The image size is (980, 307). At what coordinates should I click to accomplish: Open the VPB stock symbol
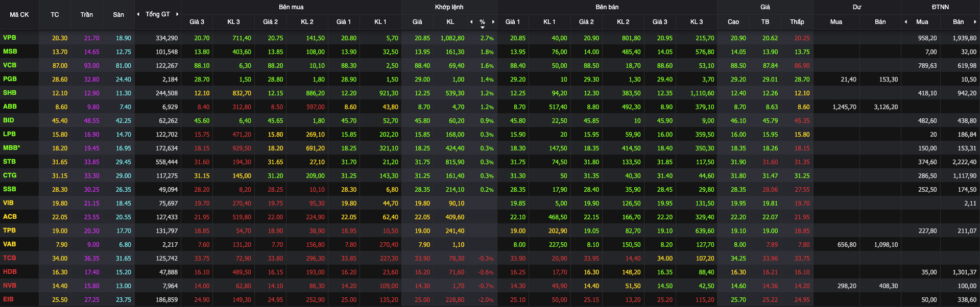(10, 38)
